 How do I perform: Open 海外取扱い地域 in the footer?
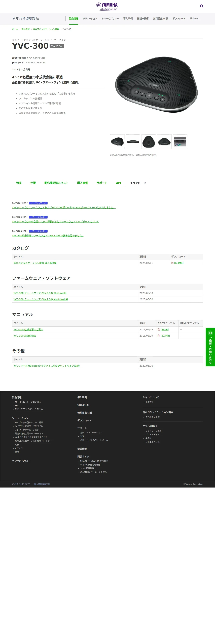click(x=152, y=417)
